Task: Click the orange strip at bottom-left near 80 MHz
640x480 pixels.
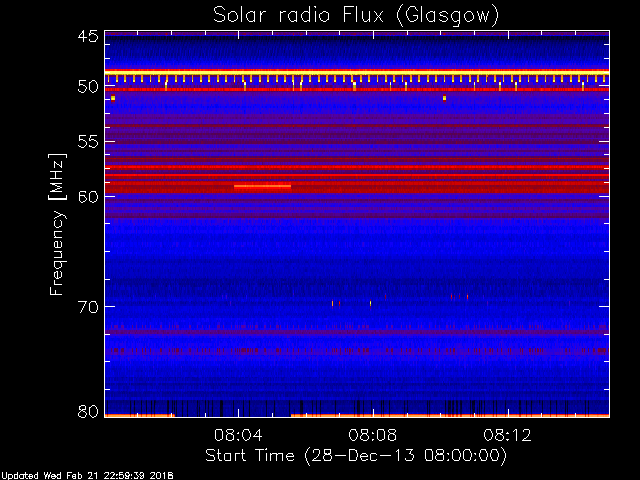Action: coord(139,414)
